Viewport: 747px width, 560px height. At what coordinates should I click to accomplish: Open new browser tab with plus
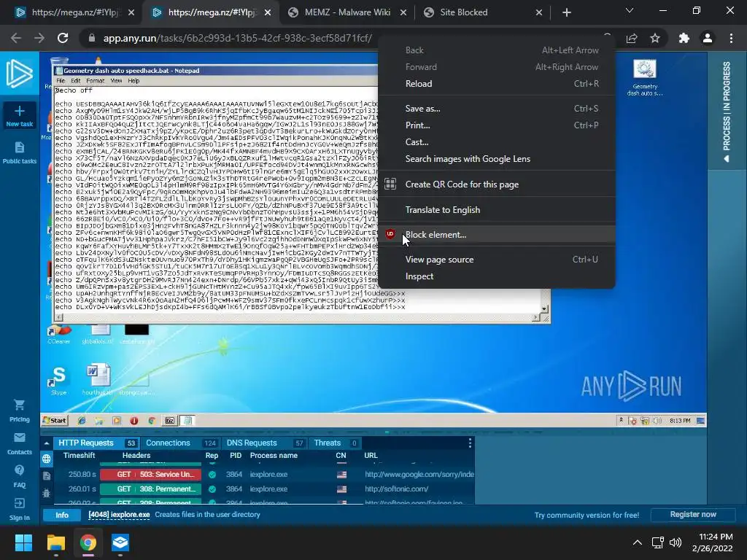point(566,12)
